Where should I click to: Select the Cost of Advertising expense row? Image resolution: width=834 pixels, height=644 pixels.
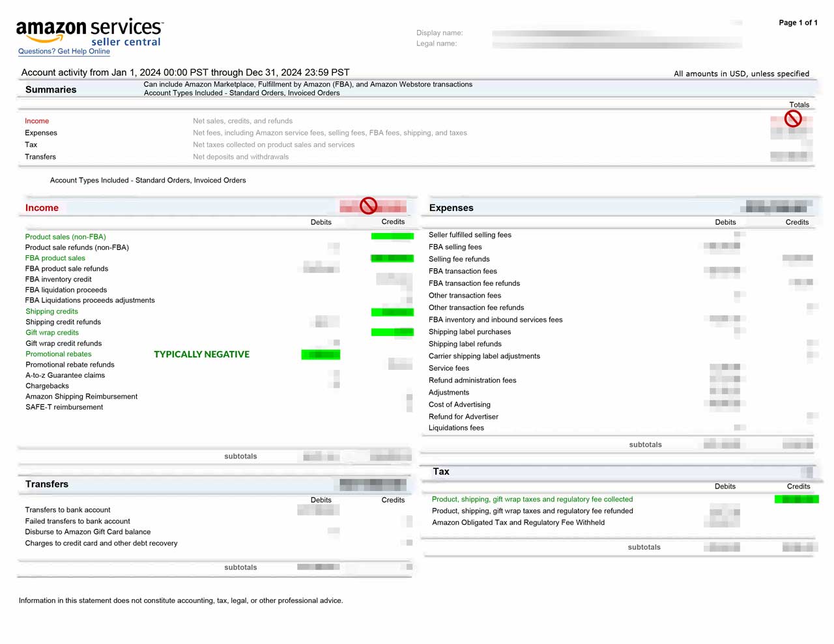tap(459, 404)
